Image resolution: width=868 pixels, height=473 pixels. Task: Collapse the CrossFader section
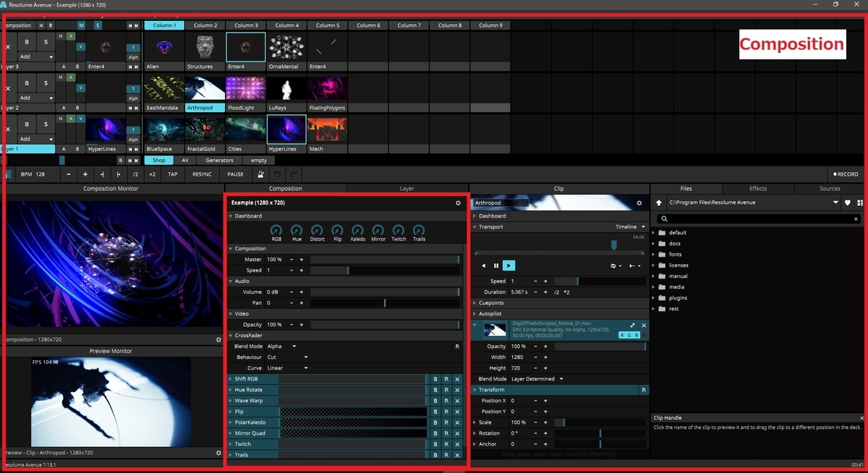231,336
